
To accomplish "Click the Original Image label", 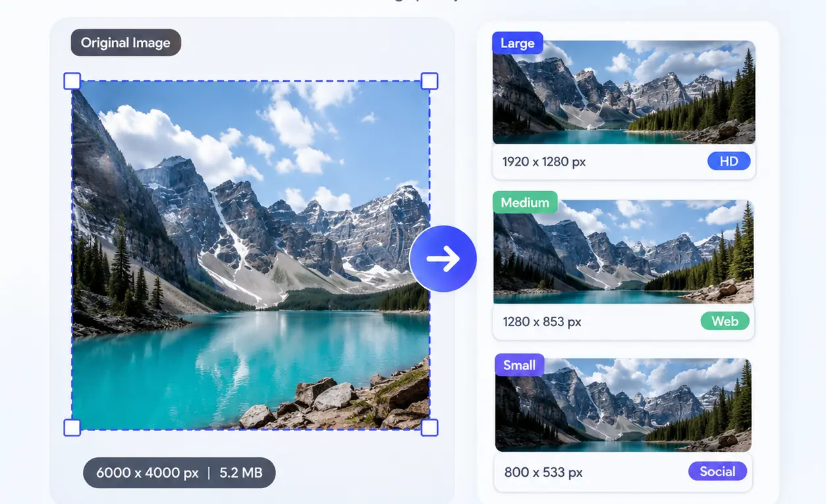I will [x=126, y=43].
